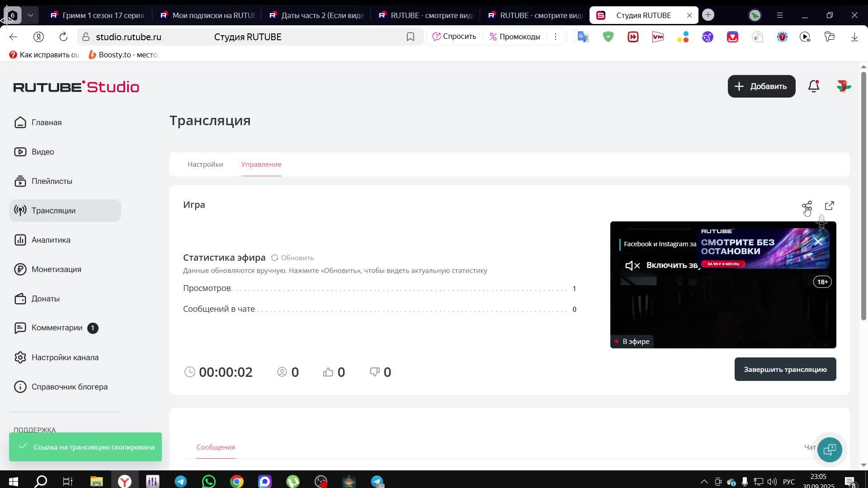Screen dimensions: 868x488
Task: Click the support chat floating icon
Action: [x=829, y=450]
